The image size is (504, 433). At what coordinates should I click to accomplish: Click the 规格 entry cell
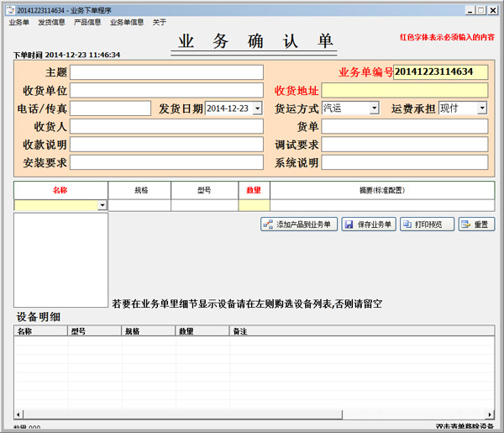coord(139,205)
